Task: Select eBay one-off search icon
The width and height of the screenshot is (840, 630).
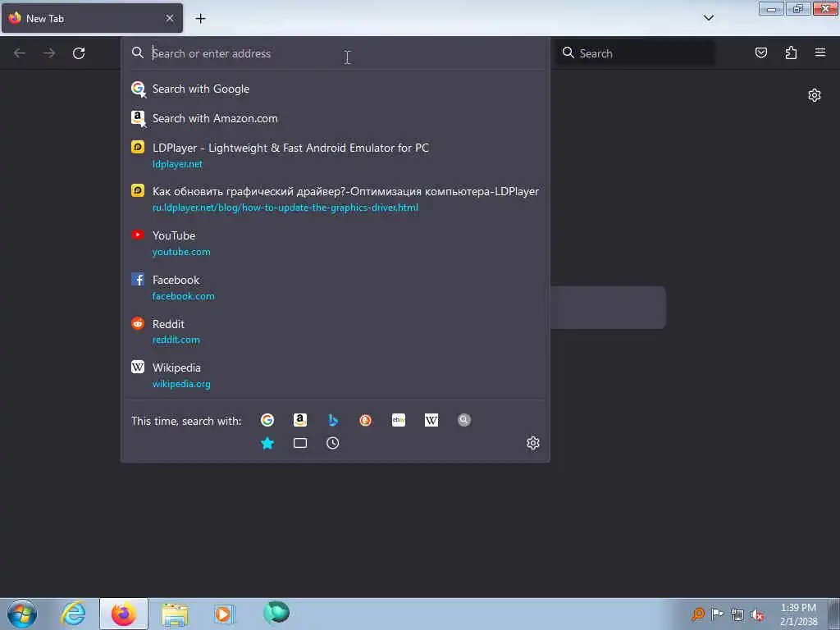Action: (x=399, y=420)
